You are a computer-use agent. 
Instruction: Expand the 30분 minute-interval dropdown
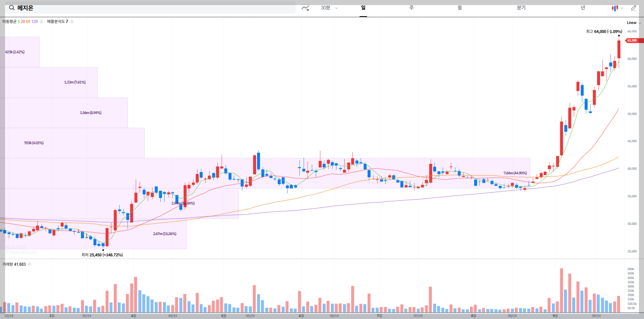[329, 8]
